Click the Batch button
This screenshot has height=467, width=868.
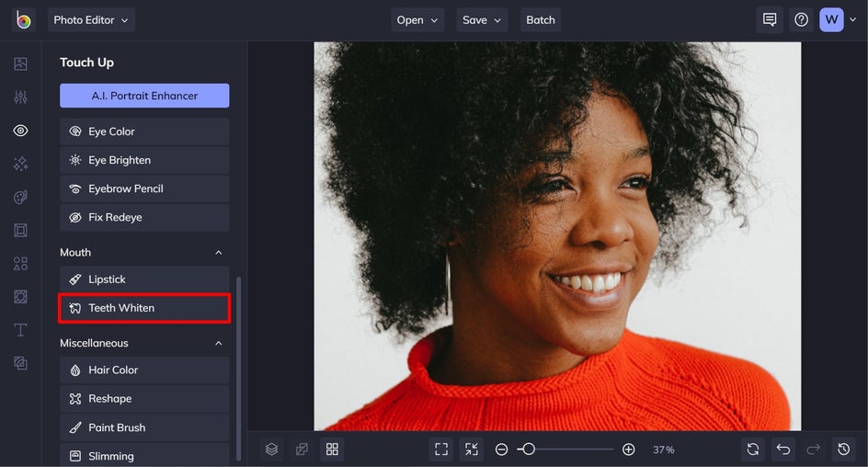(x=541, y=20)
